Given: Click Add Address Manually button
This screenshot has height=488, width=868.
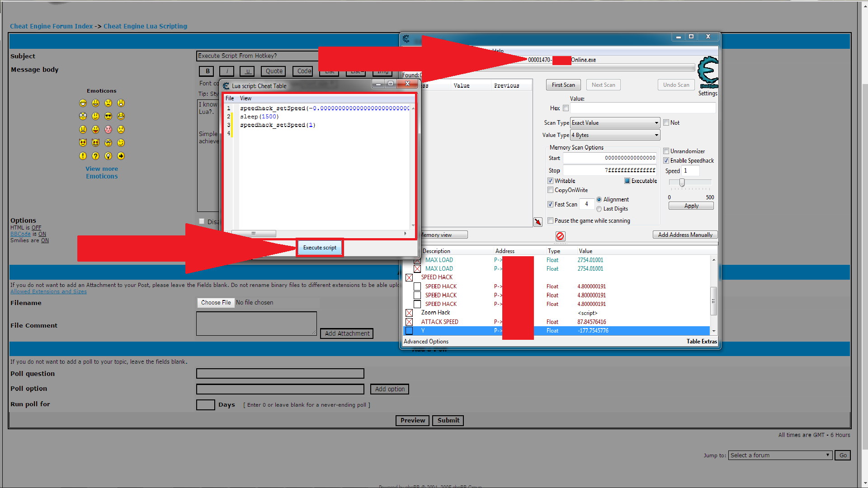Looking at the screenshot, I should [684, 235].
